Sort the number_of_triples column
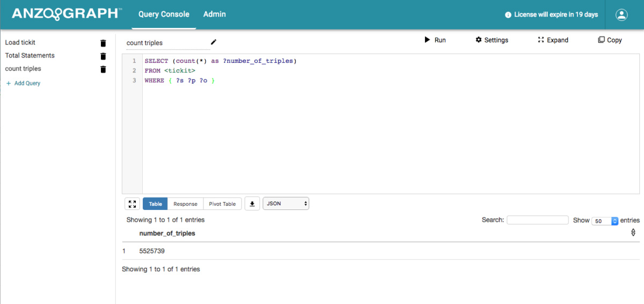 633,233
